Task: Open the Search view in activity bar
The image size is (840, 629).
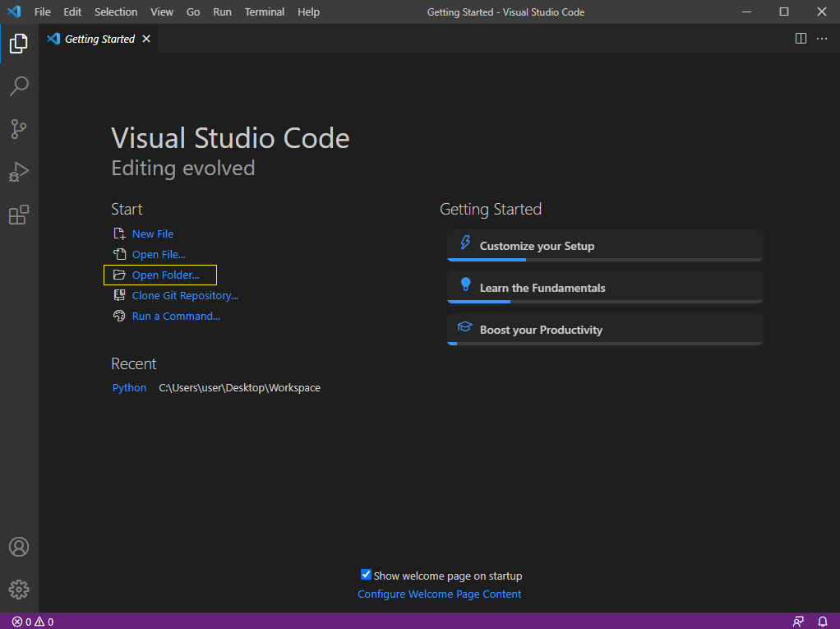Action: [19, 86]
